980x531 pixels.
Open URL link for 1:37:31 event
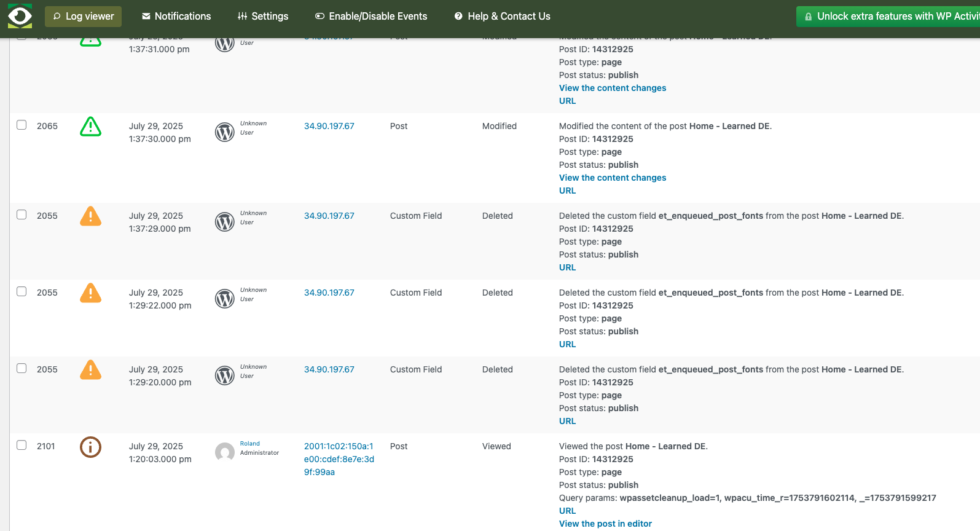pyautogui.click(x=568, y=101)
